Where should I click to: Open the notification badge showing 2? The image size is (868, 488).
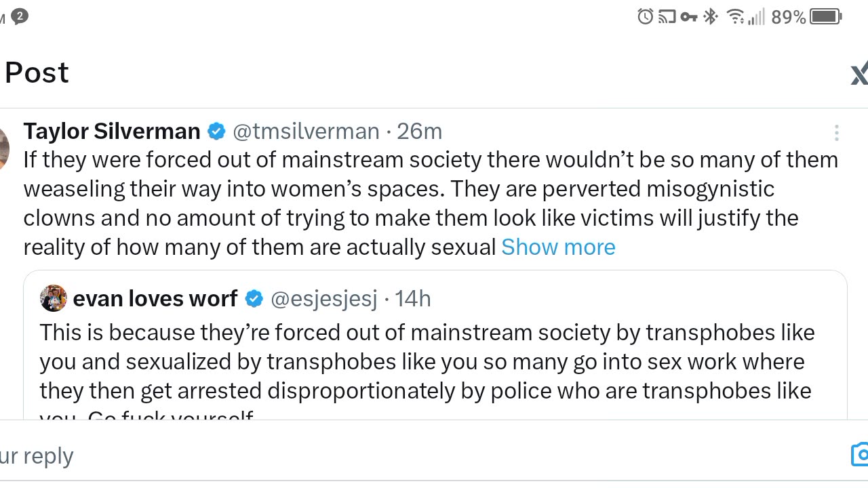[20, 16]
